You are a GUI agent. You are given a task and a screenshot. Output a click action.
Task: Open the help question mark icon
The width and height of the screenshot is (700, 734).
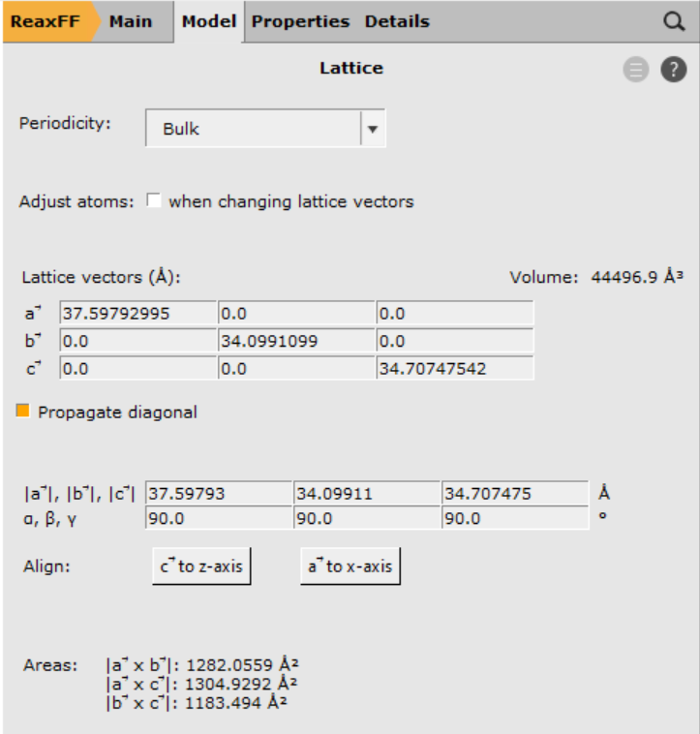click(x=673, y=70)
